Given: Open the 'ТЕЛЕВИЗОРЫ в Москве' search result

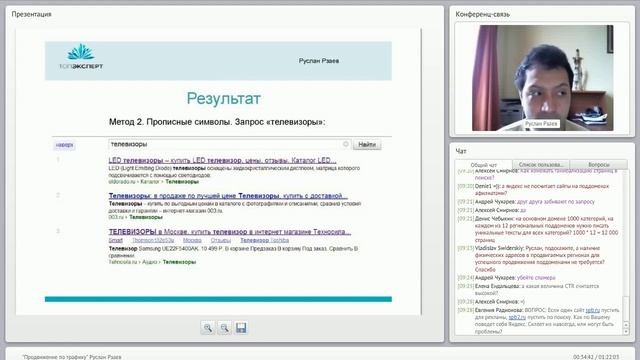Looking at the screenshot, I should [x=230, y=232].
